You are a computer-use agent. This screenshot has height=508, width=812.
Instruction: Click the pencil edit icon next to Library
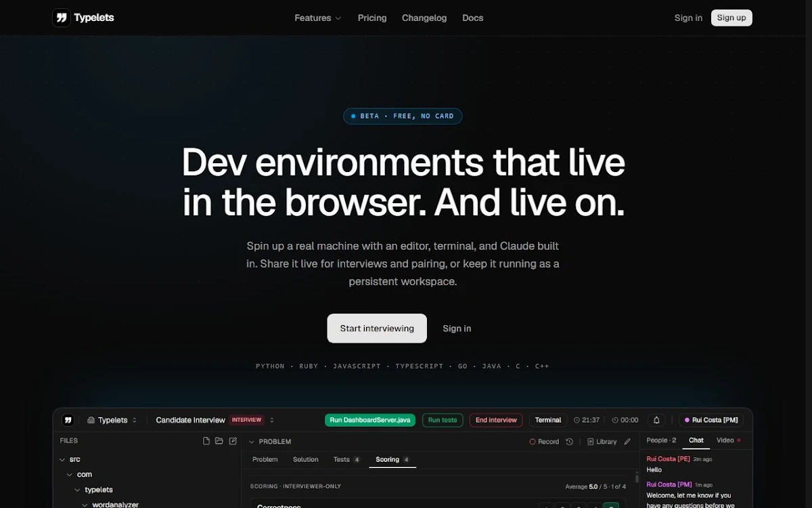pyautogui.click(x=627, y=442)
